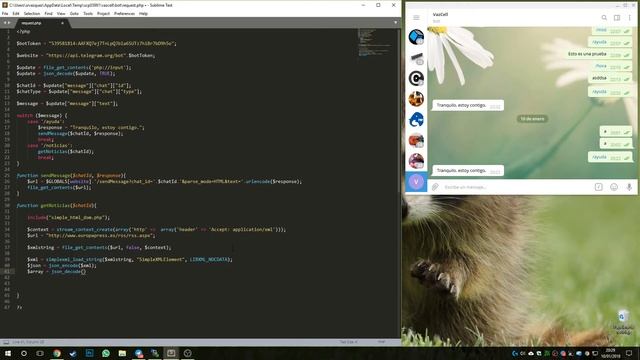The height and width of the screenshot is (360, 640).
Task: Open first chat with blue cube avatar
Action: (416, 37)
